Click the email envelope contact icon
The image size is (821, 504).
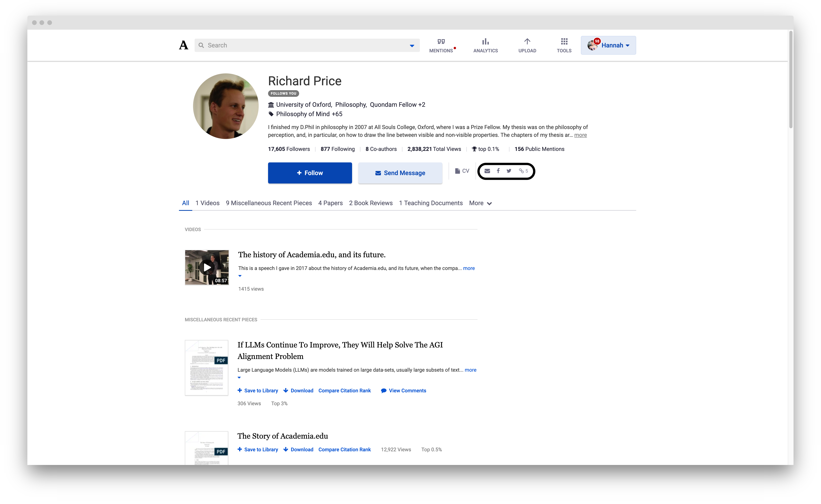pos(487,171)
